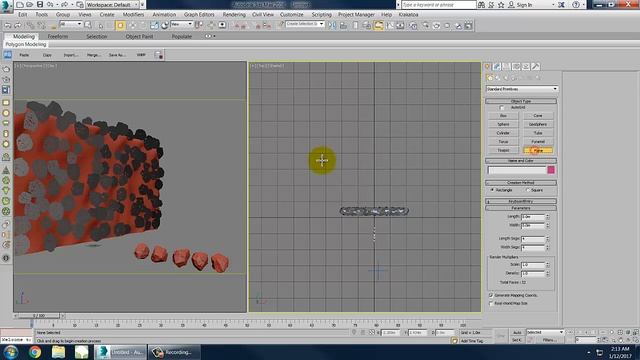640x360 pixels.
Task: Open the Hierarchy tab in command panel
Action: click(507, 67)
